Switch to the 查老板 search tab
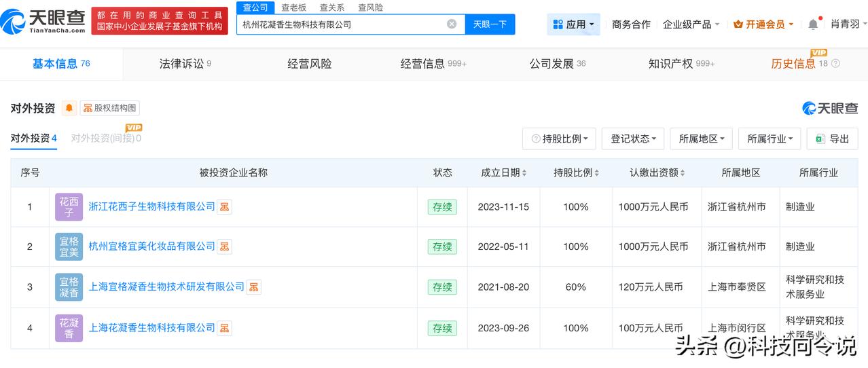Image resolution: width=868 pixels, height=368 pixels. (293, 7)
